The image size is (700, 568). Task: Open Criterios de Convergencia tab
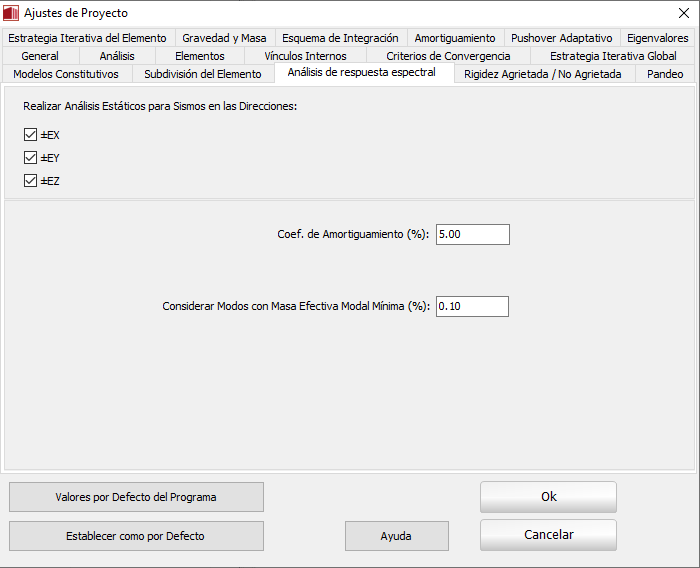pos(448,56)
